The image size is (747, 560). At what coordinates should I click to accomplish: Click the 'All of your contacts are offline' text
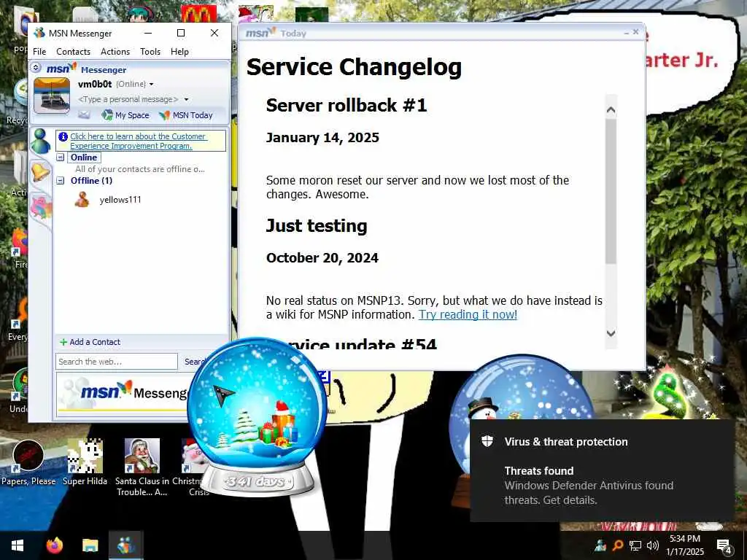click(x=139, y=169)
